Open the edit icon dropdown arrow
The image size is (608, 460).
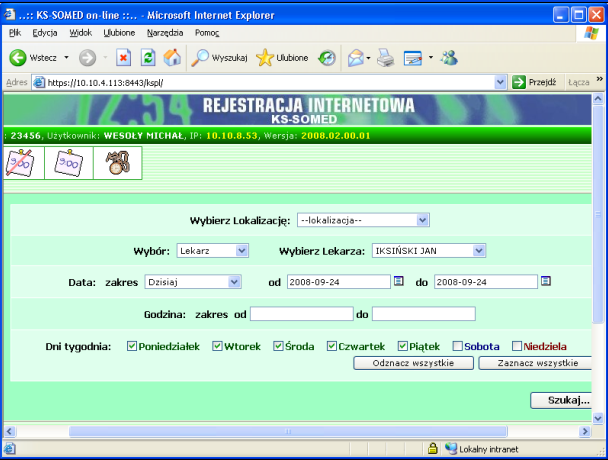tap(431, 58)
